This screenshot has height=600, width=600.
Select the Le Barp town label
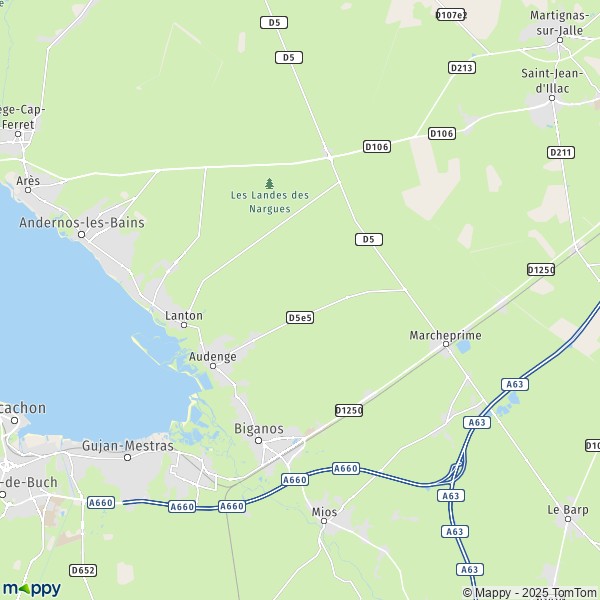pos(568,510)
